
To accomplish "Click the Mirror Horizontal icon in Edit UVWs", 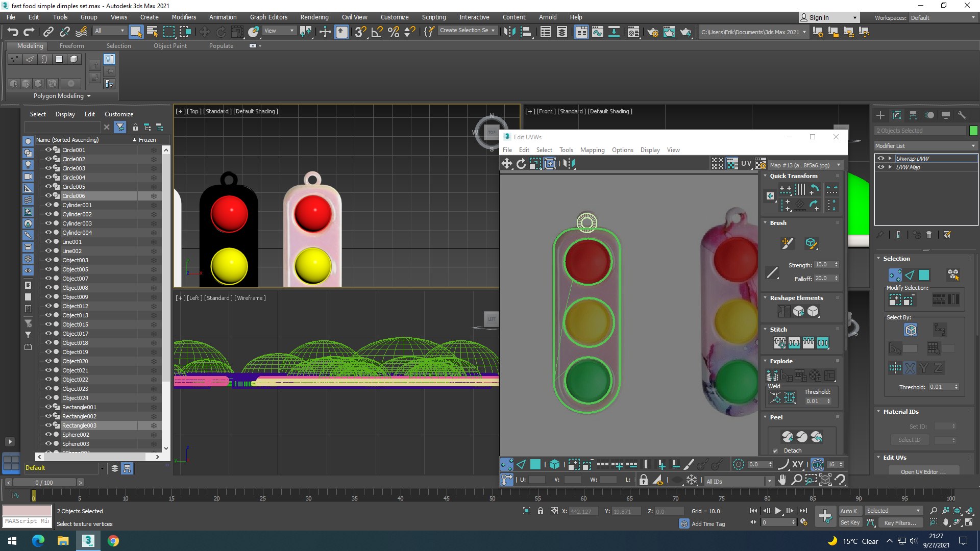I will tap(569, 163).
